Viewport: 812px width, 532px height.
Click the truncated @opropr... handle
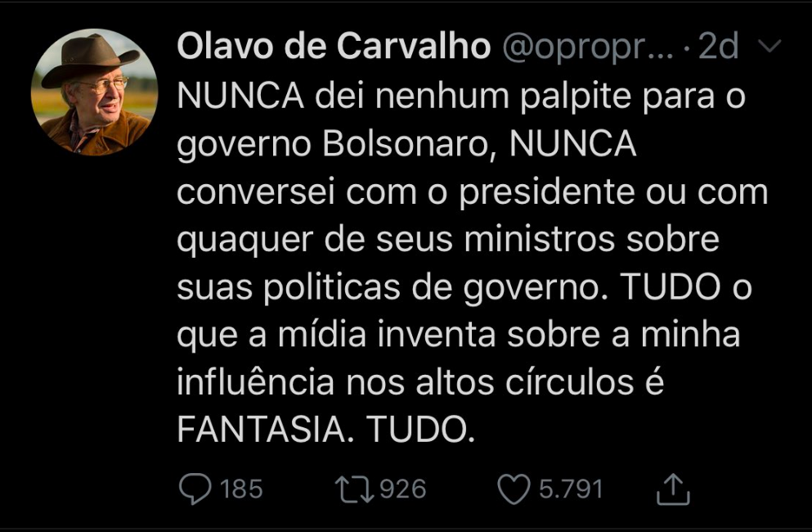[x=588, y=49]
